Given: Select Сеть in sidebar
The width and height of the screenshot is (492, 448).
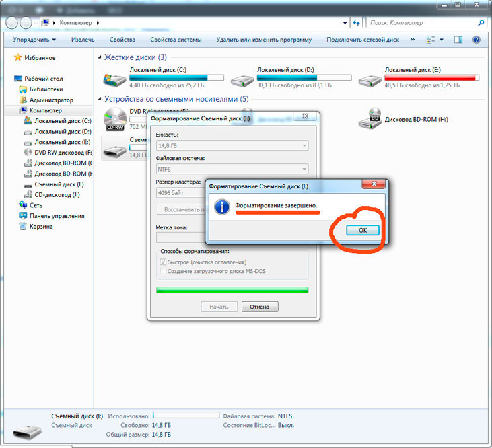Looking at the screenshot, I should tap(36, 205).
